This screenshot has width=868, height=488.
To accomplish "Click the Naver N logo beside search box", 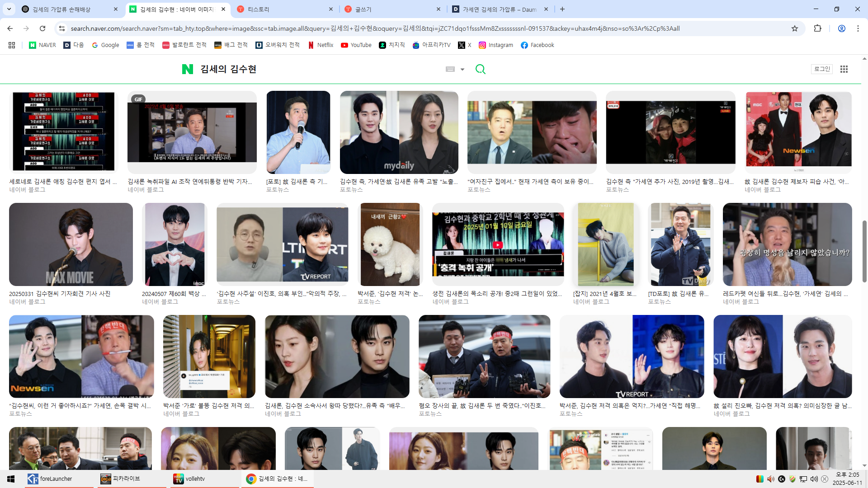I will 187,69.
